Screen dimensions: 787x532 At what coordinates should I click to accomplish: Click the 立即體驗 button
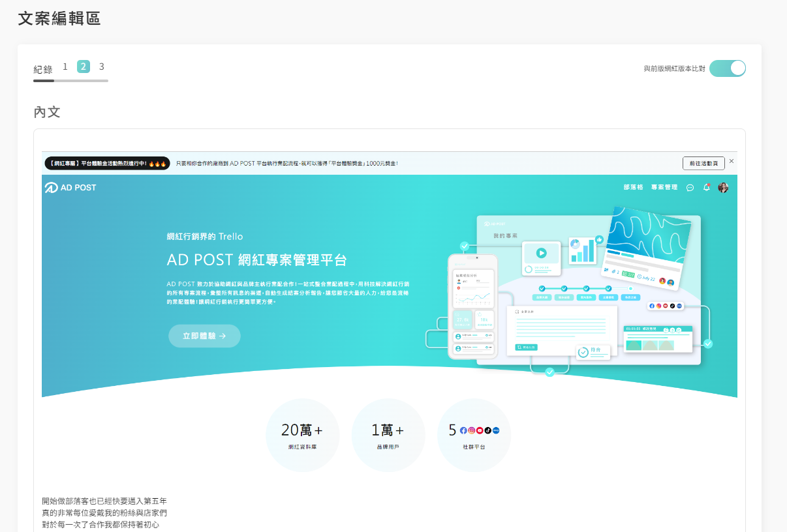(204, 336)
